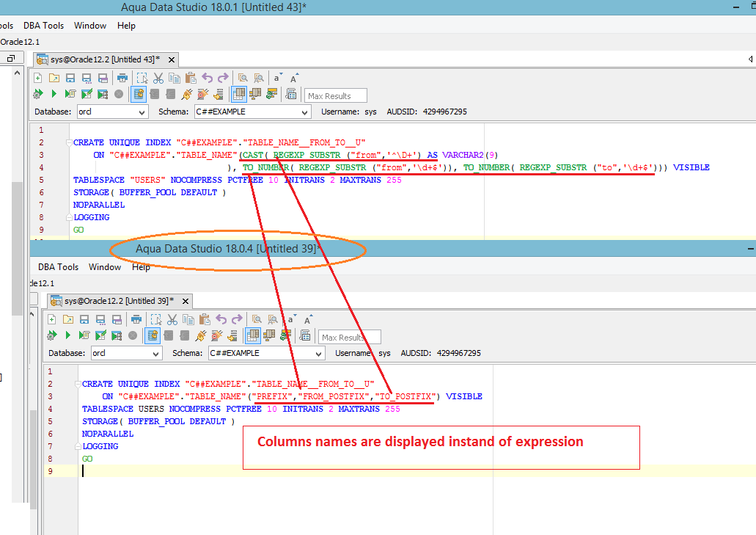
Task: Click "PREFIX" column name in Untitled 39
Action: 273,396
